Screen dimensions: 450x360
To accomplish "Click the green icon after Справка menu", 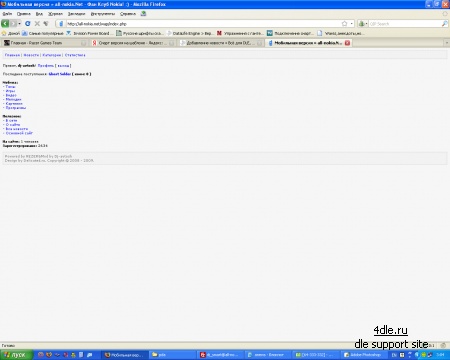I will (143, 14).
